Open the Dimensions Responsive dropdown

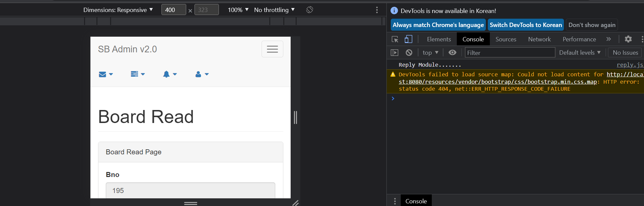(x=118, y=10)
